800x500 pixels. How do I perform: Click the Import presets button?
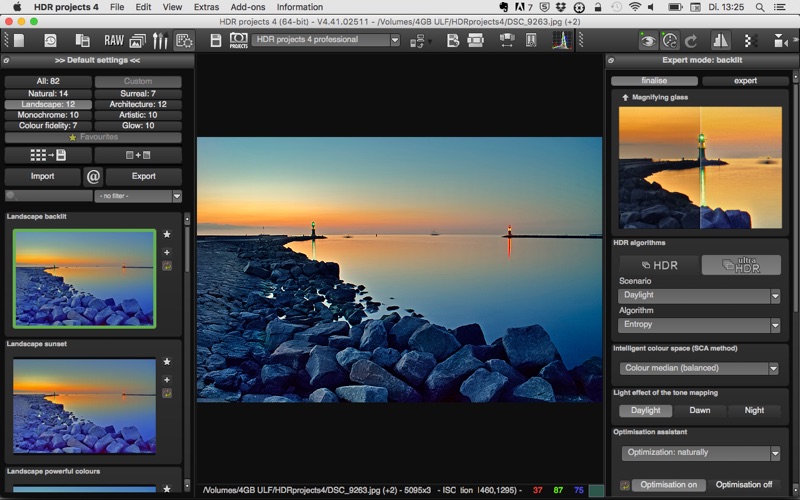click(42, 177)
